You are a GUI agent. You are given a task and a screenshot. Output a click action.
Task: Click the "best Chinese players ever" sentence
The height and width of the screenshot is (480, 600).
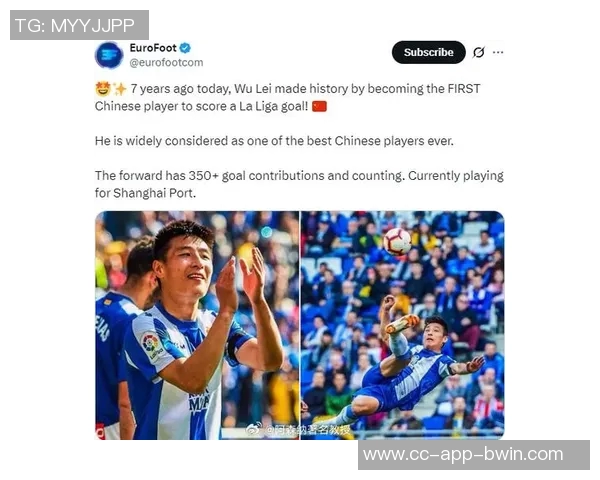point(266,140)
